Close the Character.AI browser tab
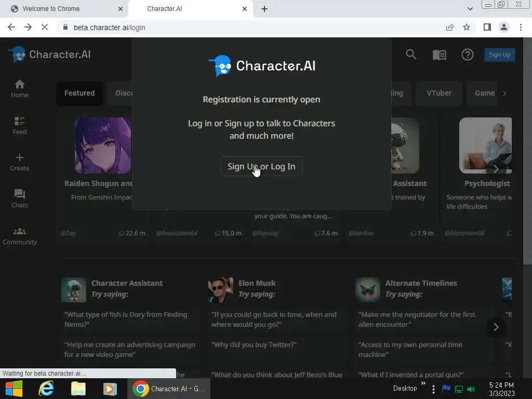The image size is (532, 399). coord(245,9)
